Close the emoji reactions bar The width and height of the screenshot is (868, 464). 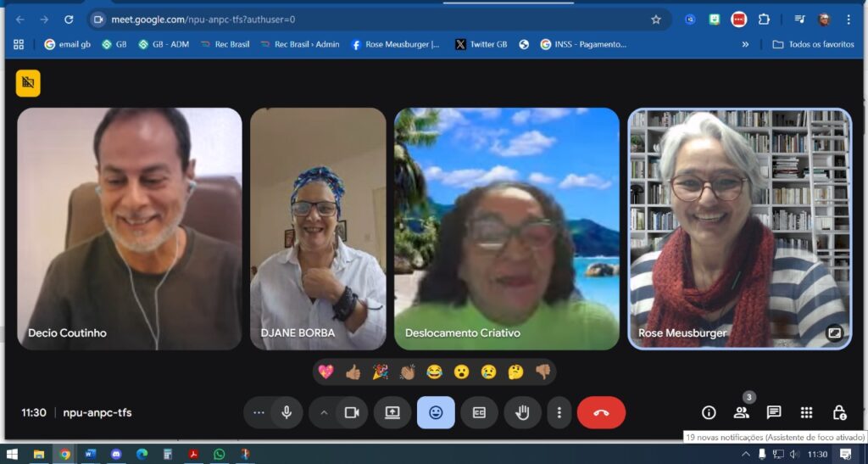point(437,412)
